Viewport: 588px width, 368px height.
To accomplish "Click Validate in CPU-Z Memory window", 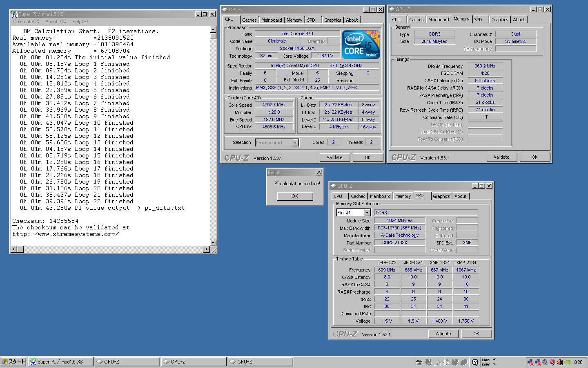I will point(501,157).
